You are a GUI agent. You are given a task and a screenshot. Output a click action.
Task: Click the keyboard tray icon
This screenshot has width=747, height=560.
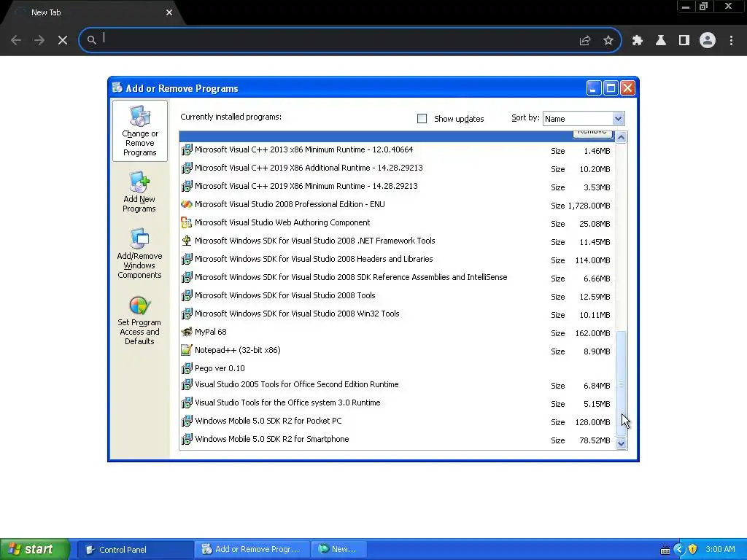point(665,551)
